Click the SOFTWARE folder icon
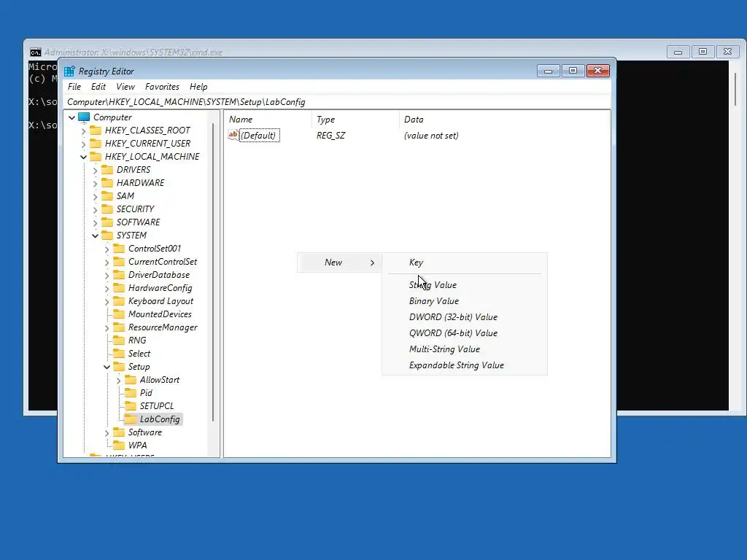747x560 pixels. click(x=108, y=222)
